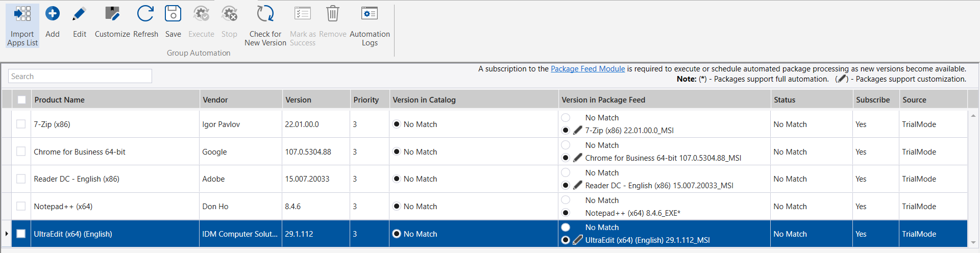980x253 pixels.
Task: Sort by the Vendor column header
Action: coord(215,100)
